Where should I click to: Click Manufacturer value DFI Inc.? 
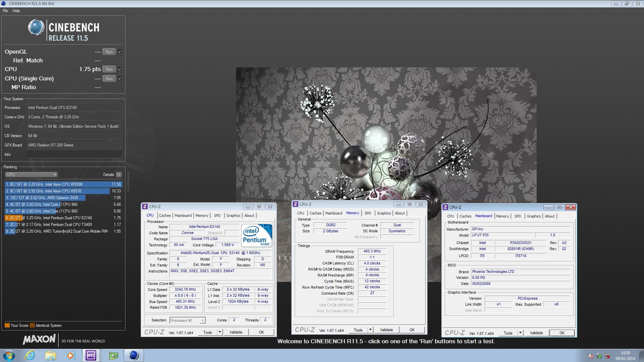(520, 229)
